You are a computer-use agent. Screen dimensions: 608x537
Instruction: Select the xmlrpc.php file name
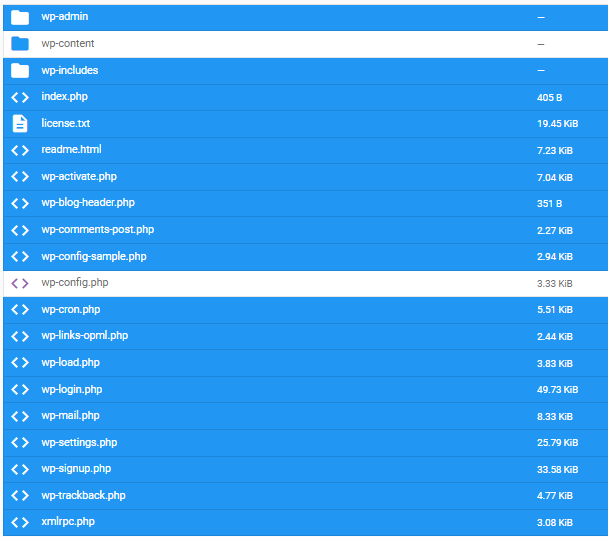[68, 522]
